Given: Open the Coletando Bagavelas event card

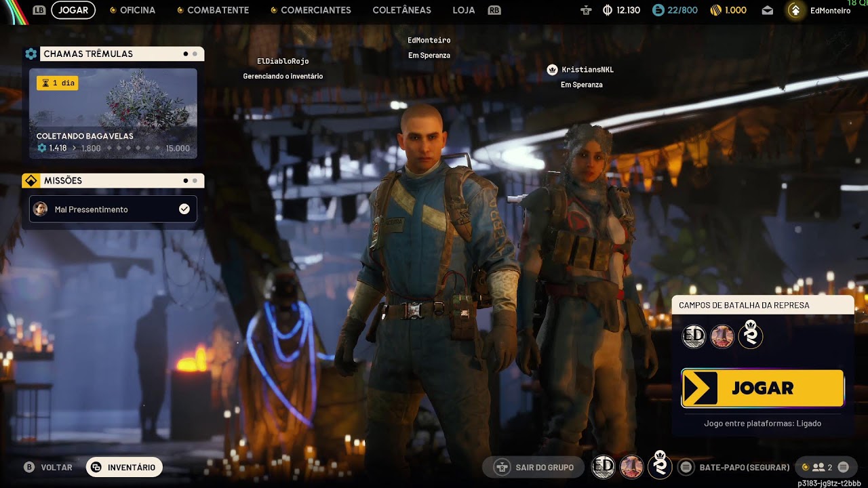Looking at the screenshot, I should pyautogui.click(x=113, y=113).
